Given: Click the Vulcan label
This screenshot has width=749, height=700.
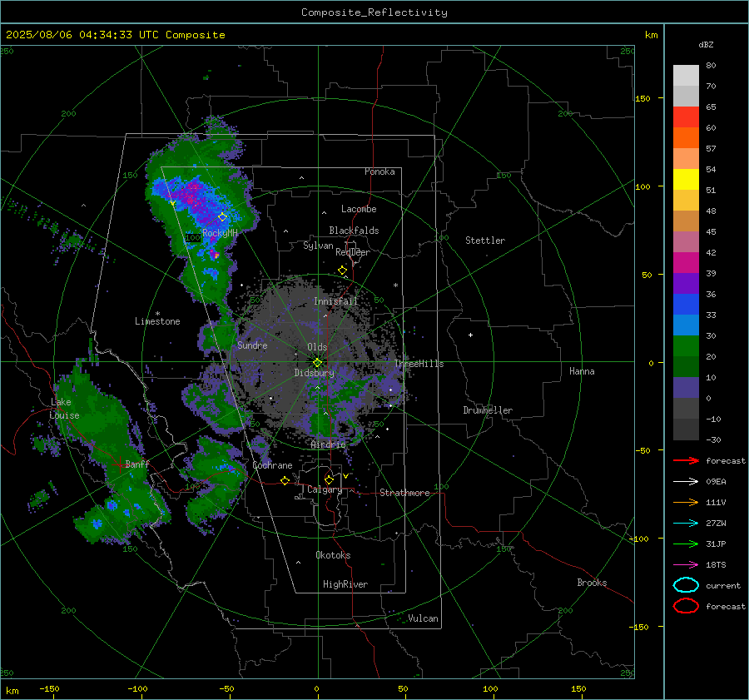Looking at the screenshot, I should point(423,618).
